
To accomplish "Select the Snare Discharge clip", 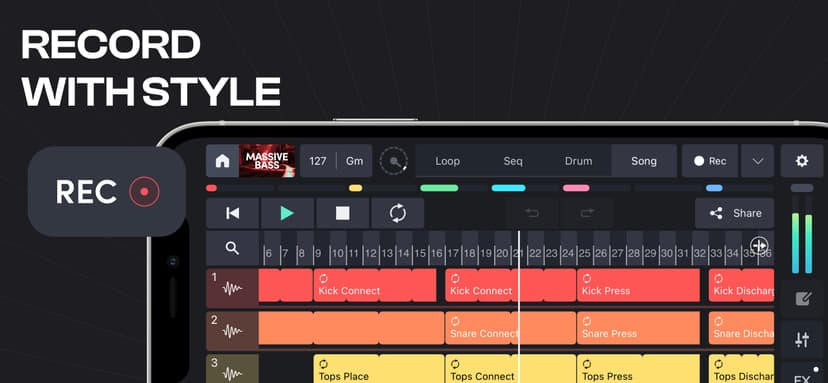I will pos(741,328).
